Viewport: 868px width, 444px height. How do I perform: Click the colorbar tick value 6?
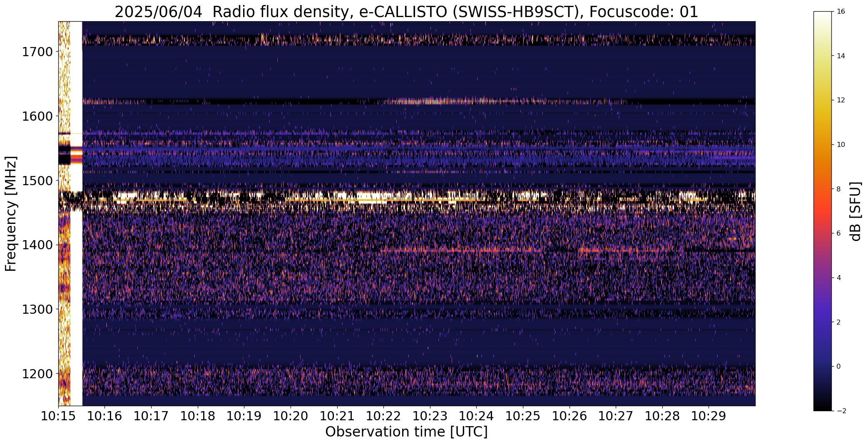click(x=839, y=233)
